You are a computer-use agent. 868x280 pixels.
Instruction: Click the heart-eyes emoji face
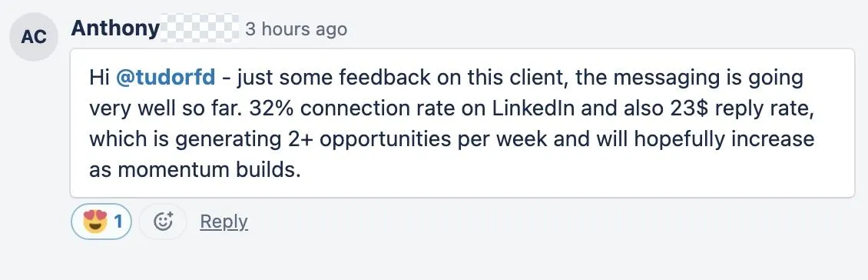tap(94, 222)
